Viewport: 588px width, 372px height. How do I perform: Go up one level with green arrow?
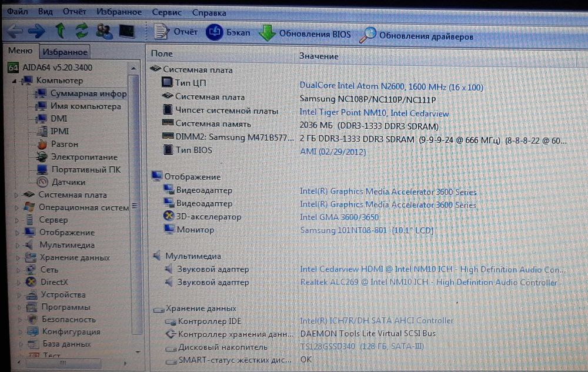tap(60, 31)
